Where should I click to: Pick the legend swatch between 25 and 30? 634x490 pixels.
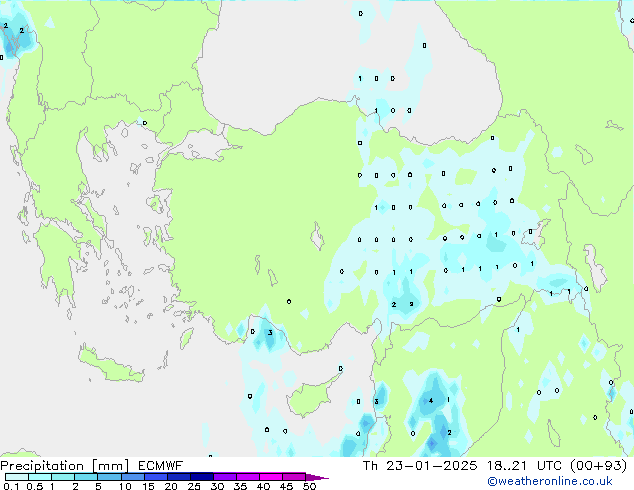click(x=201, y=477)
